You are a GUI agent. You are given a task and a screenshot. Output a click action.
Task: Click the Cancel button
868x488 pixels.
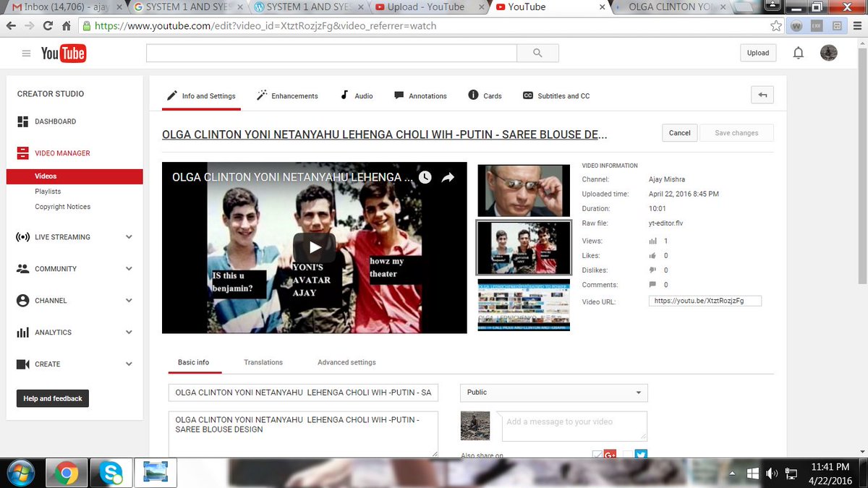click(x=680, y=133)
